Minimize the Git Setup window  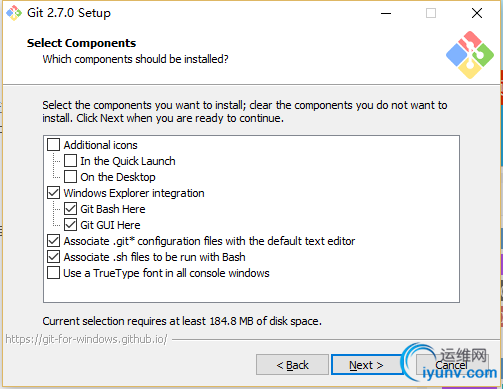tap(386, 13)
